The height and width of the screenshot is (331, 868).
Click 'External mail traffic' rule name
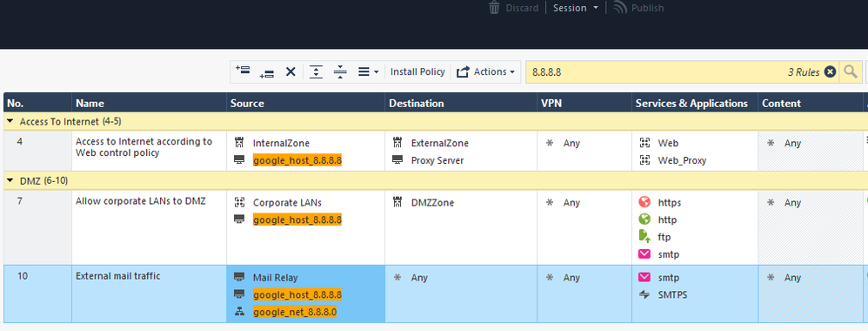tap(118, 275)
